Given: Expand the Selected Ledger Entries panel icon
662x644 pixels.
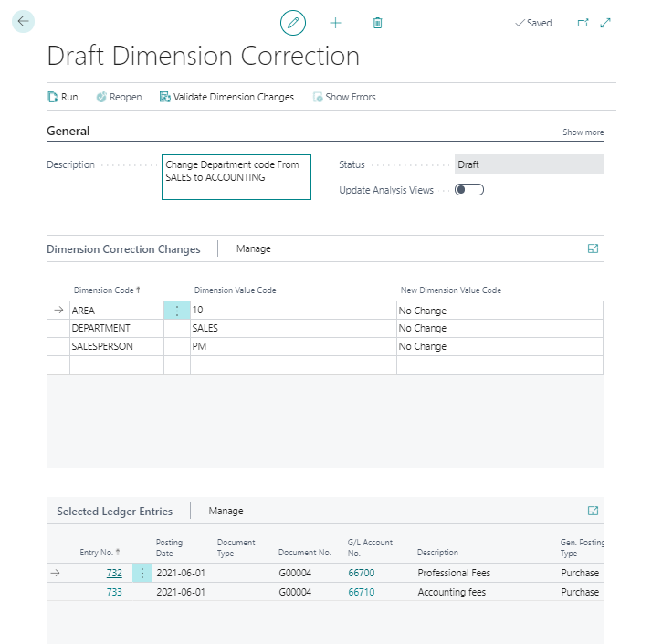Looking at the screenshot, I should click(x=593, y=511).
